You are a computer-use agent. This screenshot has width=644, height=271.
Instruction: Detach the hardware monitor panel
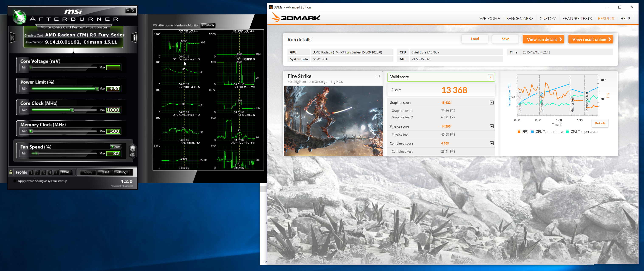point(208,25)
